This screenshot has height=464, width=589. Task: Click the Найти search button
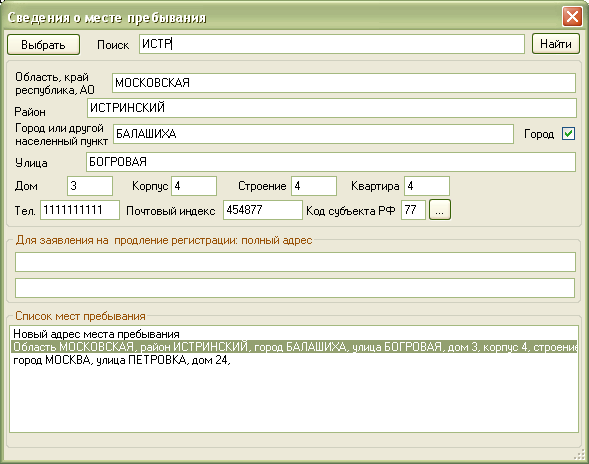click(556, 44)
